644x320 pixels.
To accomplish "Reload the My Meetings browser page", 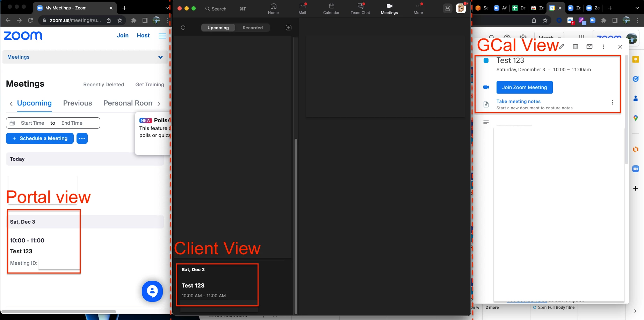I will coord(30,20).
